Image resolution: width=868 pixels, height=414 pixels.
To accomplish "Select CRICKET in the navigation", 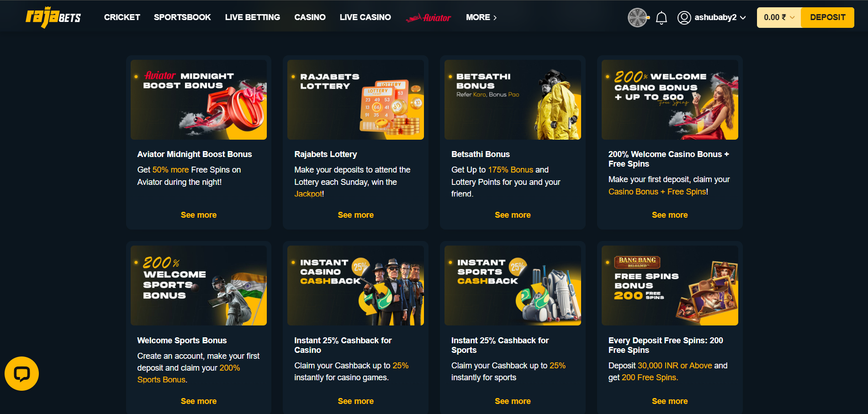I will click(x=122, y=17).
